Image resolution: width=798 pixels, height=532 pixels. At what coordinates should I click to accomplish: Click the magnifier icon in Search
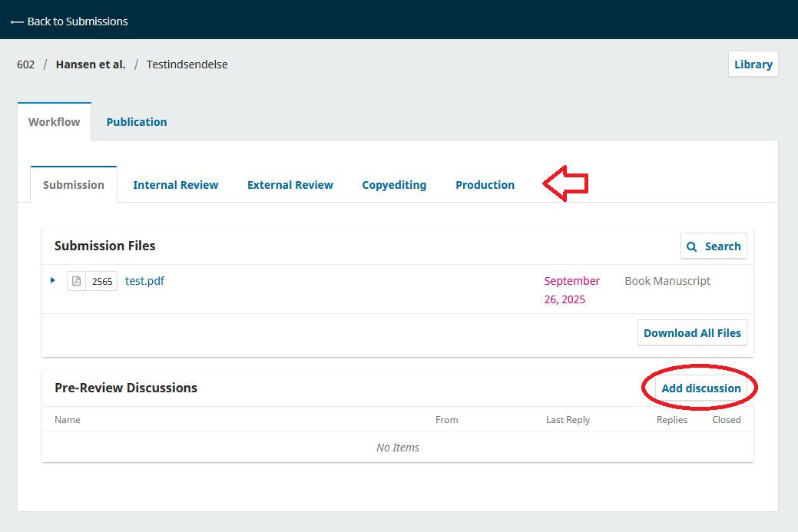point(692,246)
